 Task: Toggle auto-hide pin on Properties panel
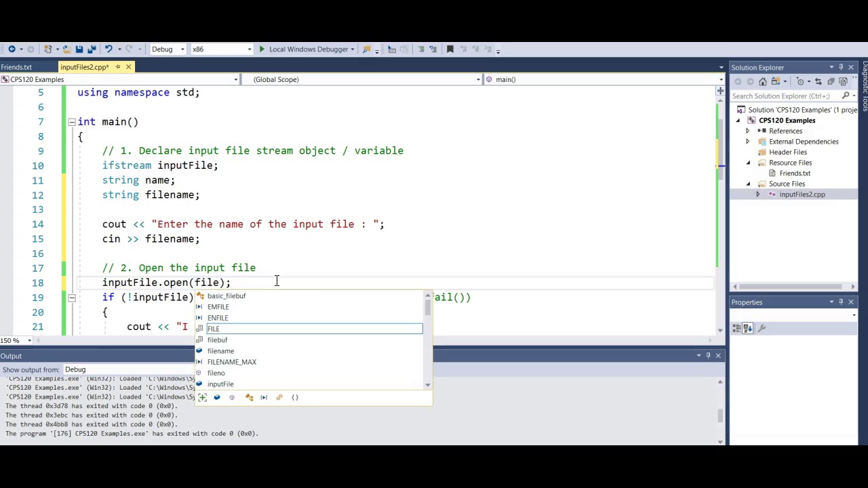(x=841, y=302)
